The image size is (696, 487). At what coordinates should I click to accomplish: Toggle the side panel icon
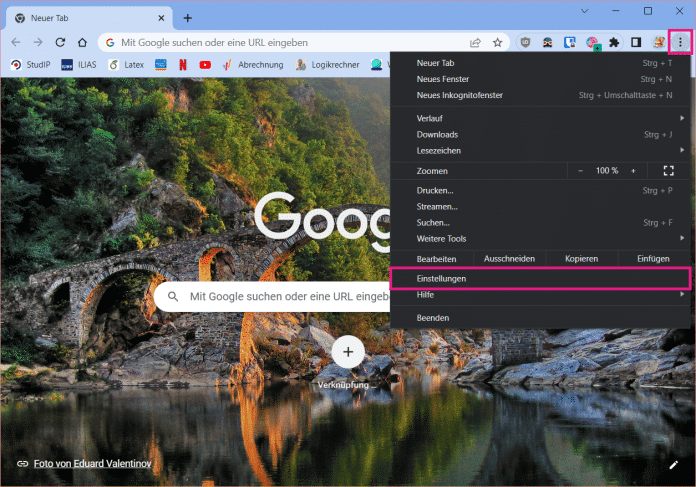point(636,43)
